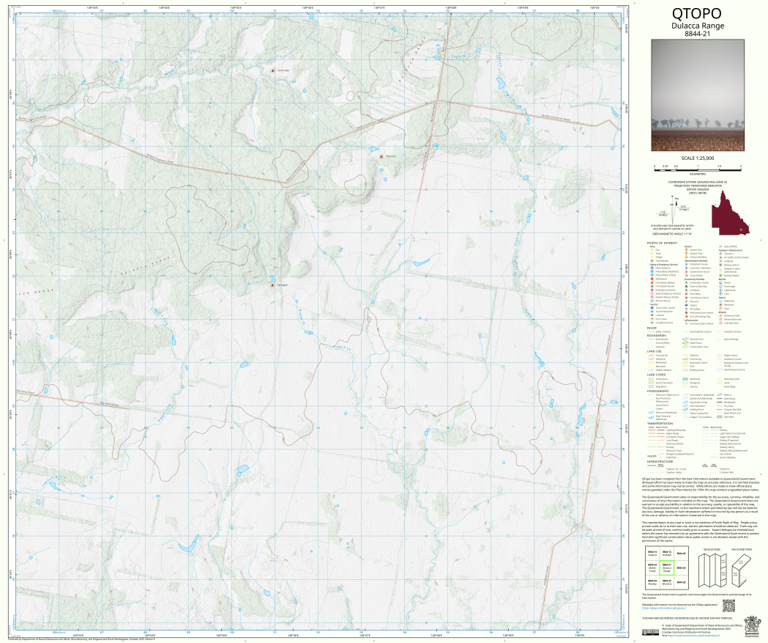Click the DULACCA RANGE label on the map

(x=145, y=266)
